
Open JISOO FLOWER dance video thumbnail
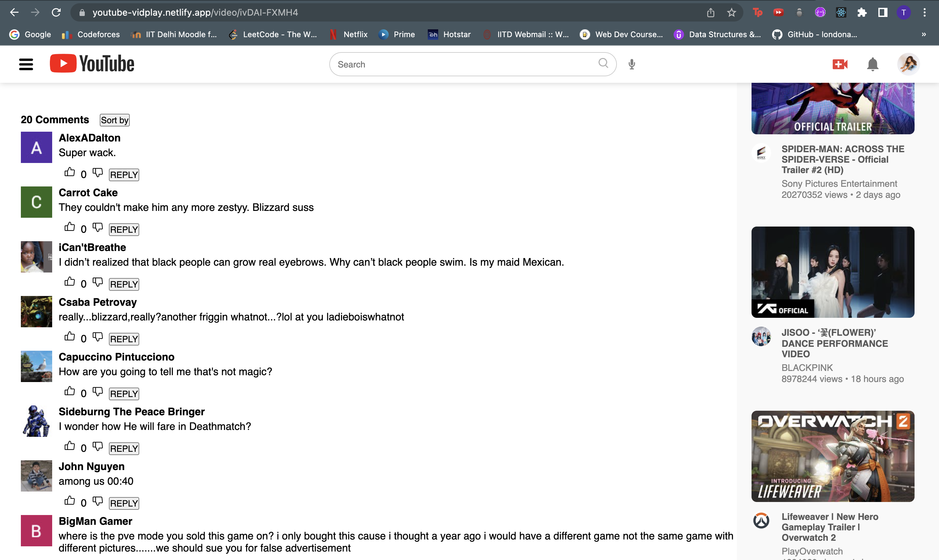pos(833,272)
